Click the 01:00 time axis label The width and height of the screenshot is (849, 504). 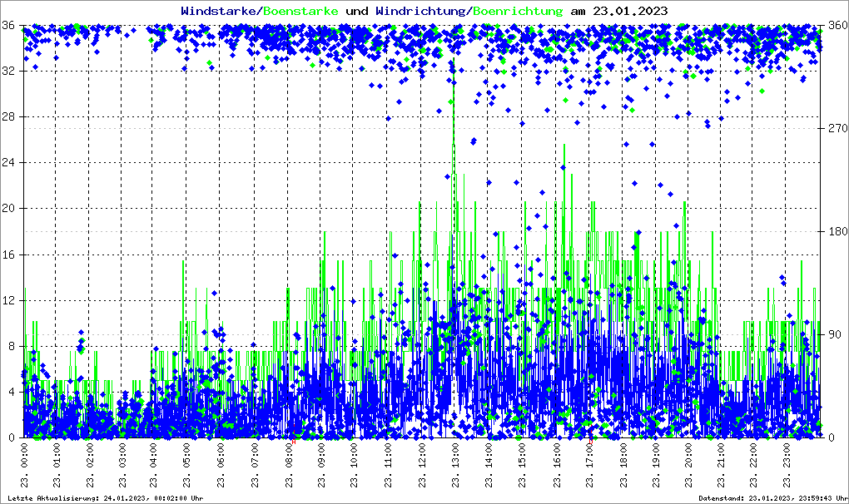pos(57,465)
